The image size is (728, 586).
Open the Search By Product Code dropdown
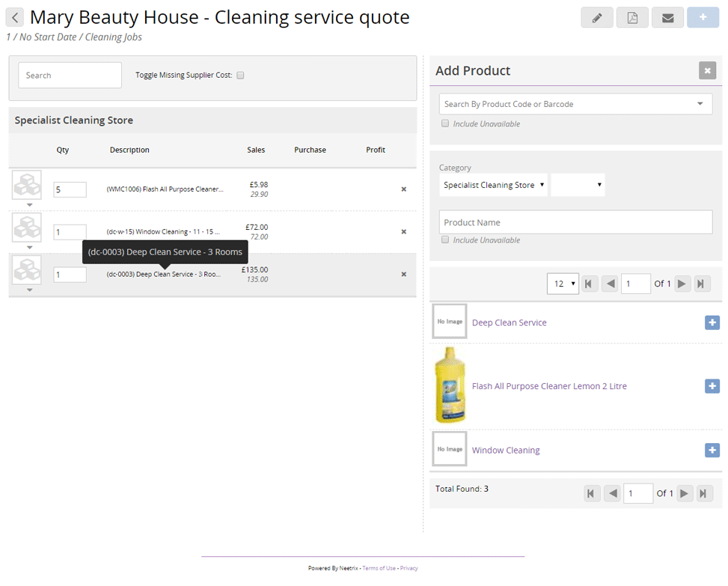700,104
